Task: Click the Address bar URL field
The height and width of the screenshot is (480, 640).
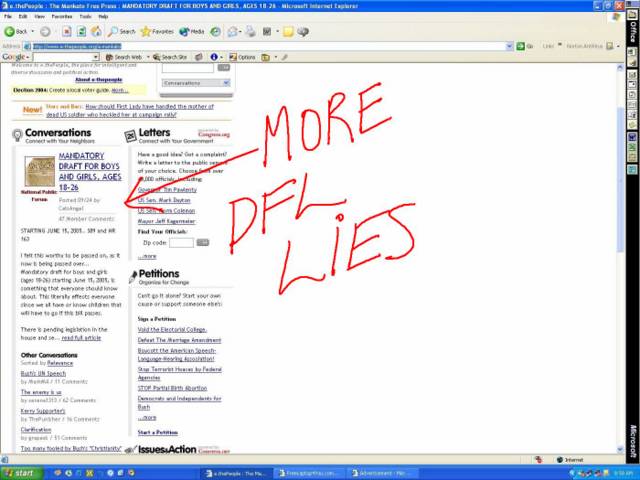Action: (x=268, y=46)
